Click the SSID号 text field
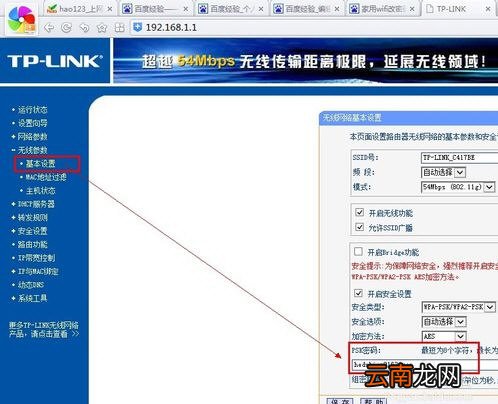Image resolution: width=498 pixels, height=404 pixels. [459, 158]
